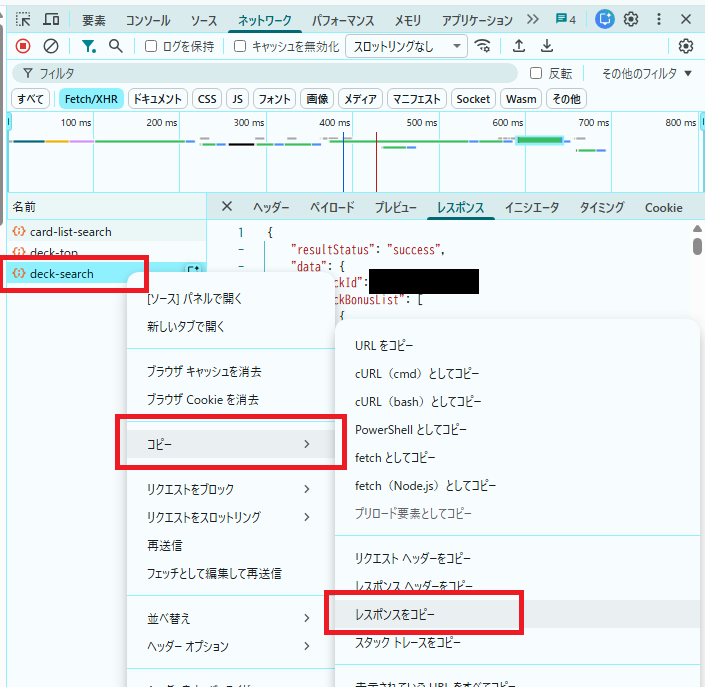Export HAR file download icon

(x=547, y=46)
